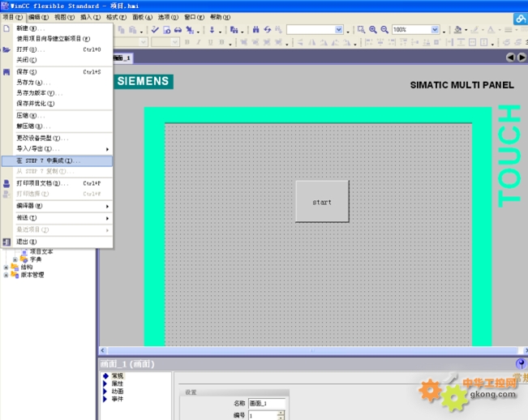The width and height of the screenshot is (528, 420).
Task: Open the 编辑 menu in menu bar
Action: click(x=38, y=17)
